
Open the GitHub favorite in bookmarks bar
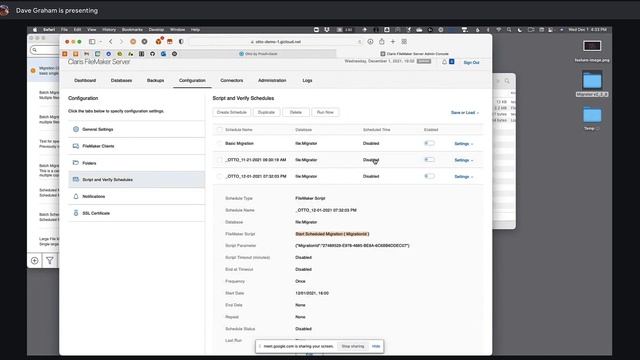coord(152,54)
